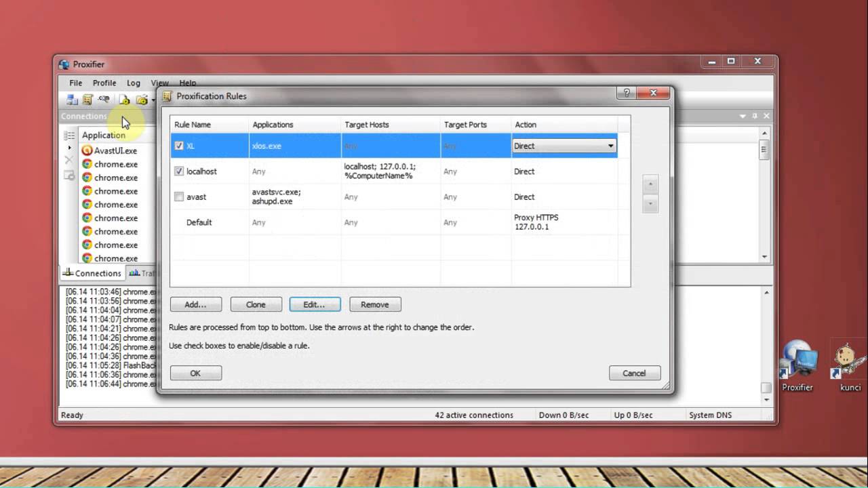Click the save profile folder icon
Screen dimensions: 868x488
[141, 100]
